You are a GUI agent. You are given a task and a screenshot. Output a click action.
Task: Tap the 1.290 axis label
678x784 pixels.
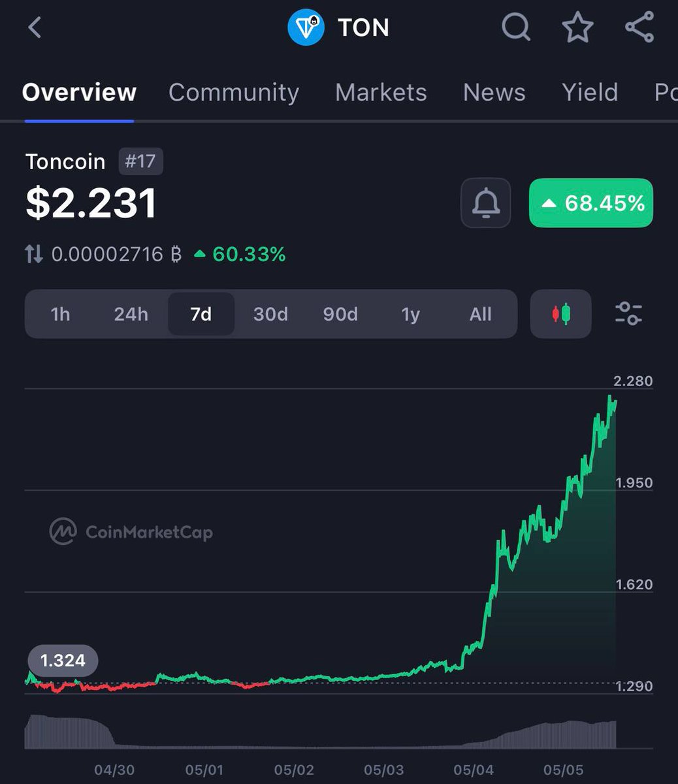click(x=634, y=686)
